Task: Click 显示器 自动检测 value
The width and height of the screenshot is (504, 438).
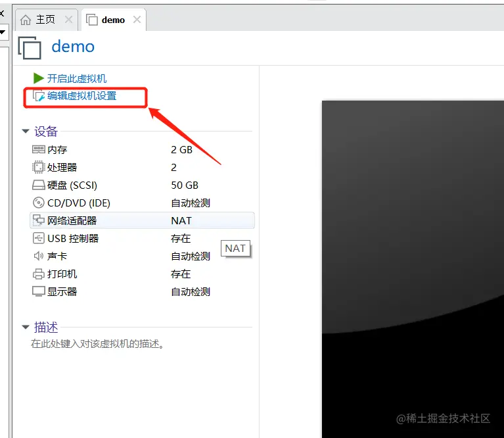Action: pyautogui.click(x=191, y=292)
